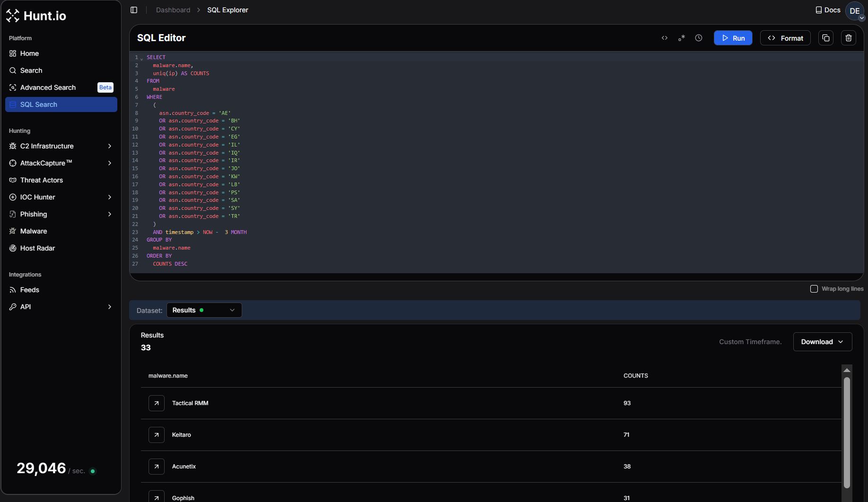Image resolution: width=868 pixels, height=502 pixels.
Task: Open the Acunetix row link icon
Action: coord(157,467)
